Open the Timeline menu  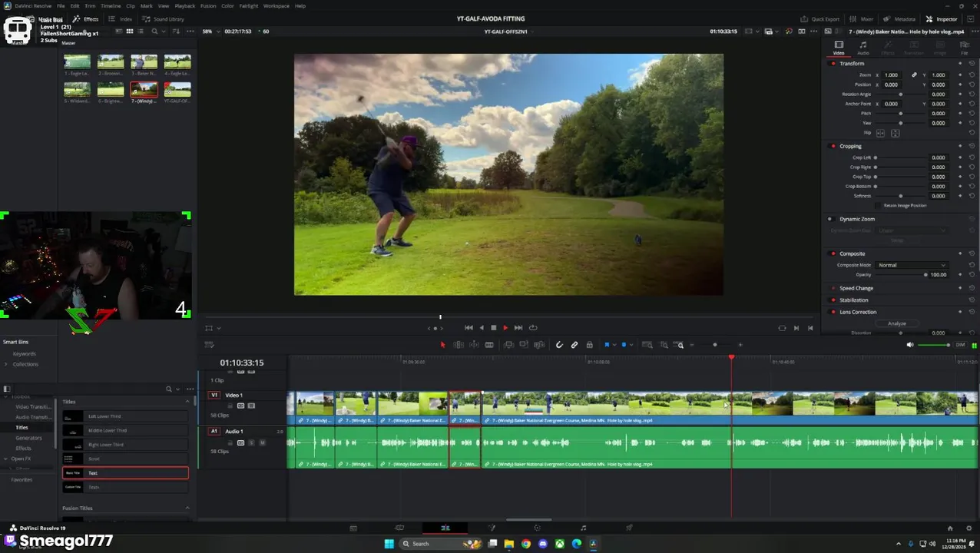(111, 6)
